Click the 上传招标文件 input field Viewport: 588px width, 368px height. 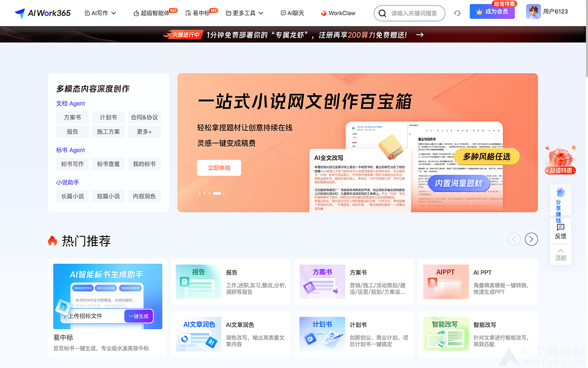click(94, 316)
